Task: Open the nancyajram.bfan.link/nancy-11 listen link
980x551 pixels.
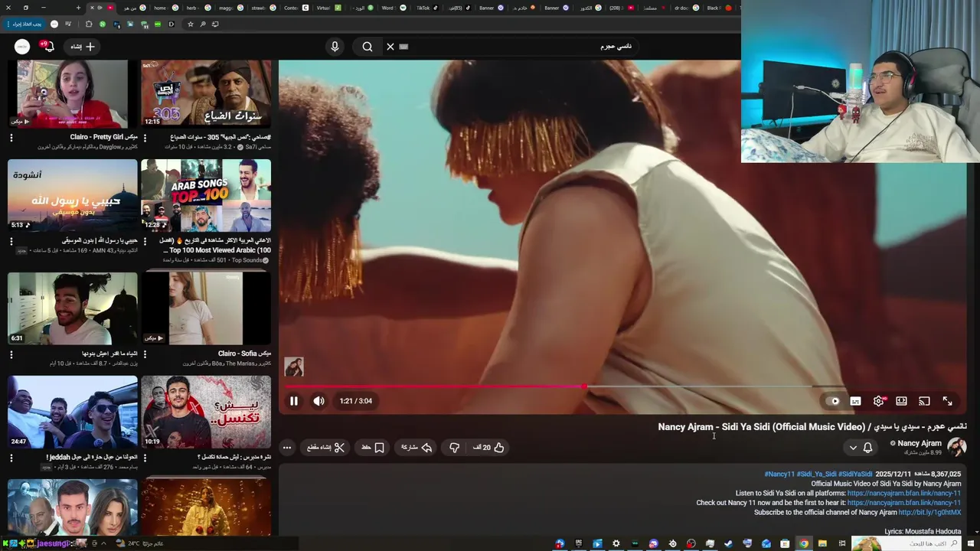Action: tap(903, 494)
